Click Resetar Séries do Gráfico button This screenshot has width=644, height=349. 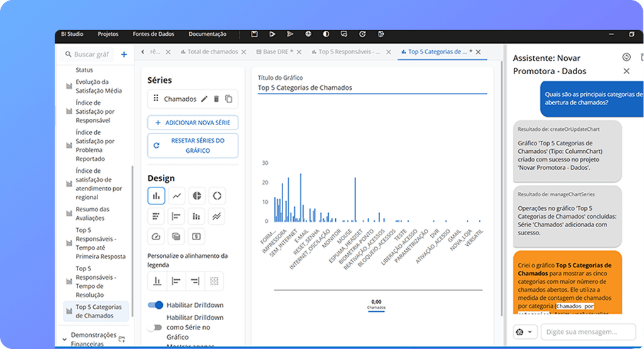[192, 146]
